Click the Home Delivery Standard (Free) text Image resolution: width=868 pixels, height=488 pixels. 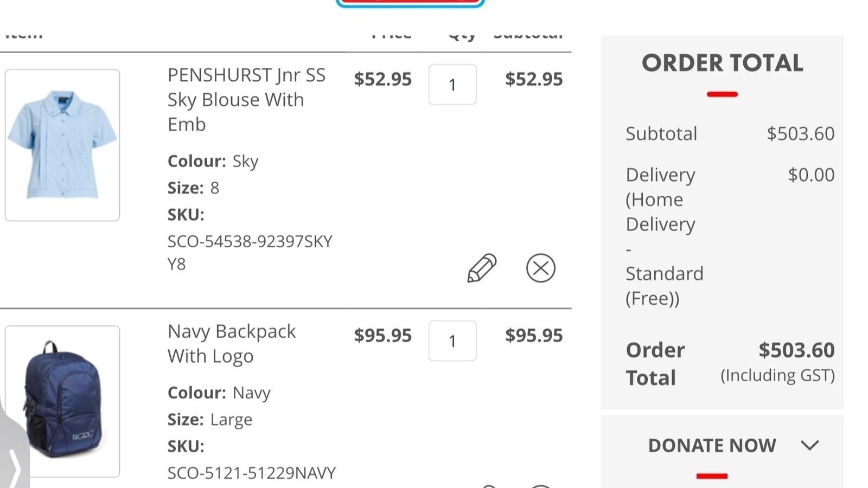click(664, 236)
